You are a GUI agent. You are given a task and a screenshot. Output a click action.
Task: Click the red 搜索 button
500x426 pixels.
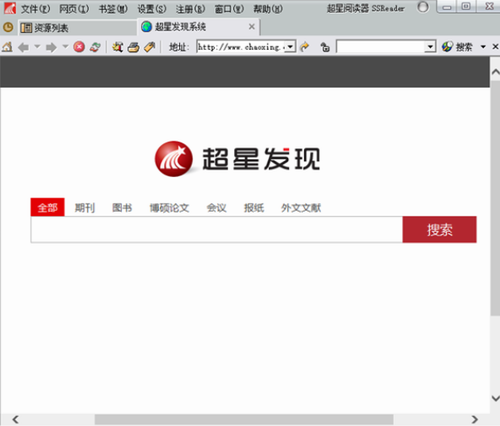coord(439,230)
